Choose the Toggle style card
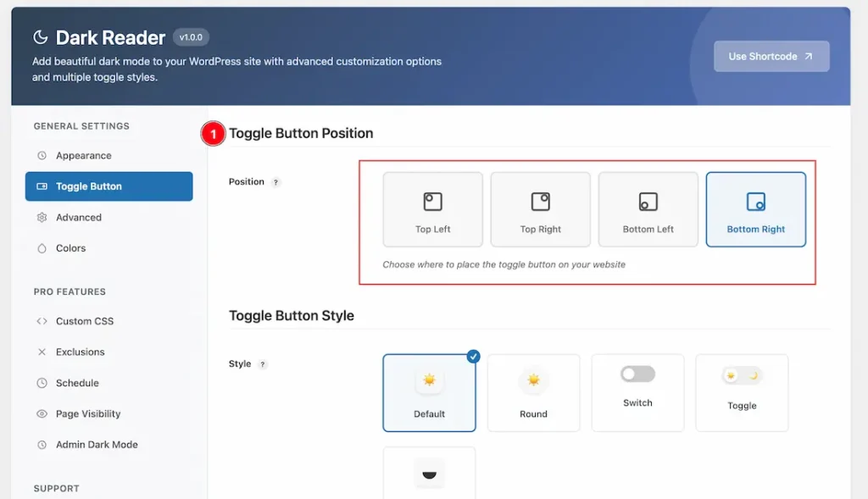 (742, 393)
